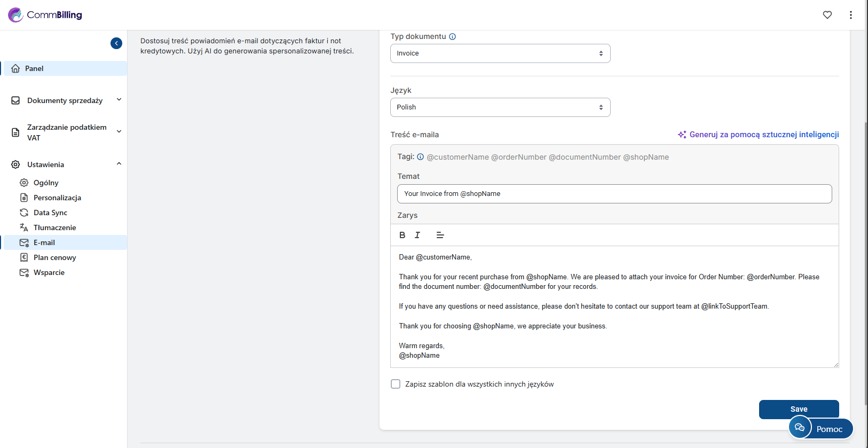
Task: Open the three-dot options menu
Action: [850, 15]
